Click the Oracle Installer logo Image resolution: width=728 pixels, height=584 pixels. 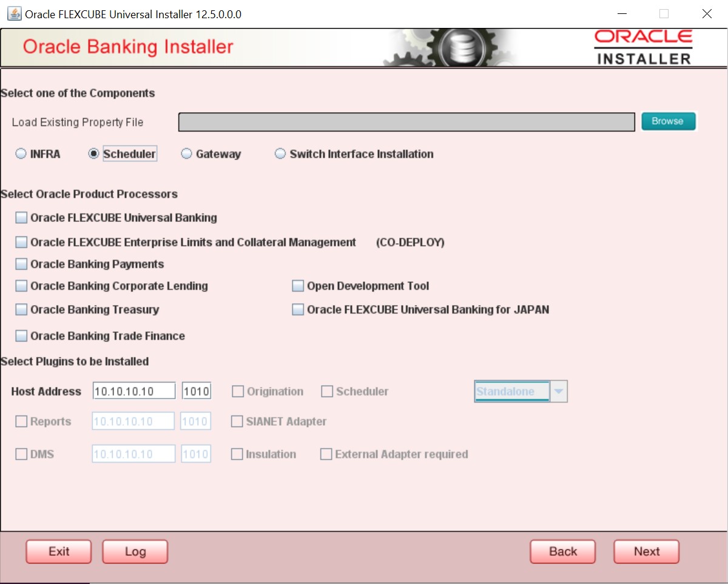[644, 47]
